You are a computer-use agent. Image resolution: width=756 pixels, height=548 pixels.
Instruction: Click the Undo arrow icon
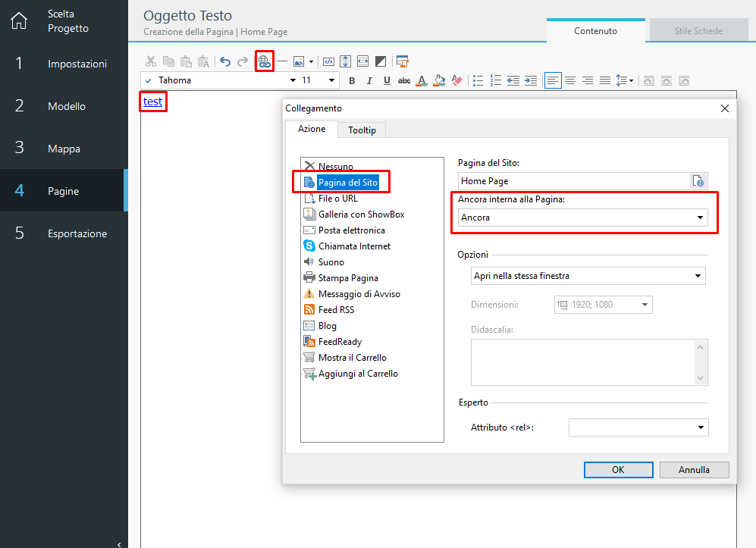pos(225,61)
